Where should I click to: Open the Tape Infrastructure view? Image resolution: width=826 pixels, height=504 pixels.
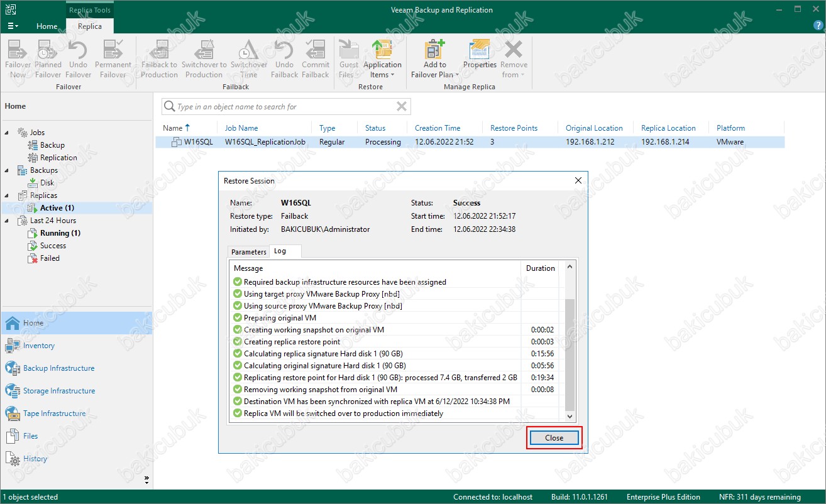click(x=76, y=414)
